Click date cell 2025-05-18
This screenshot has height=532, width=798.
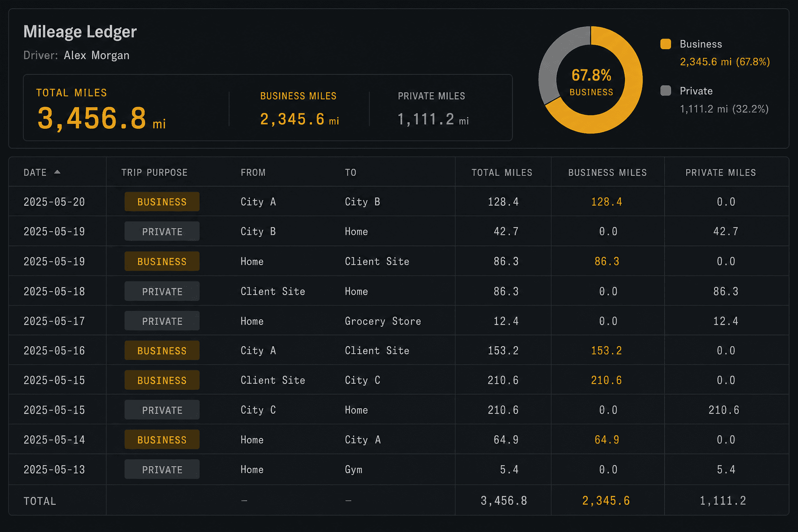pos(54,291)
